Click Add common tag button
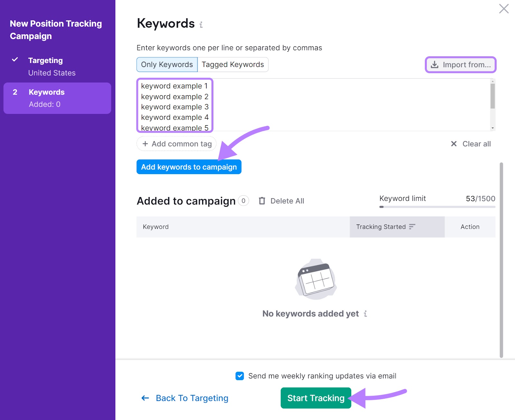Image resolution: width=515 pixels, height=420 pixels. [176, 144]
